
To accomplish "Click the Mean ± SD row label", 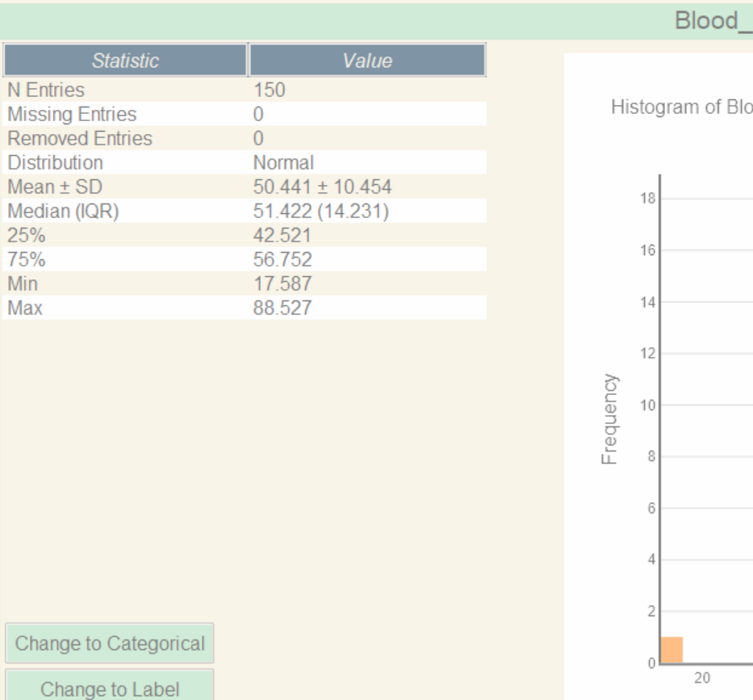I will click(55, 187).
